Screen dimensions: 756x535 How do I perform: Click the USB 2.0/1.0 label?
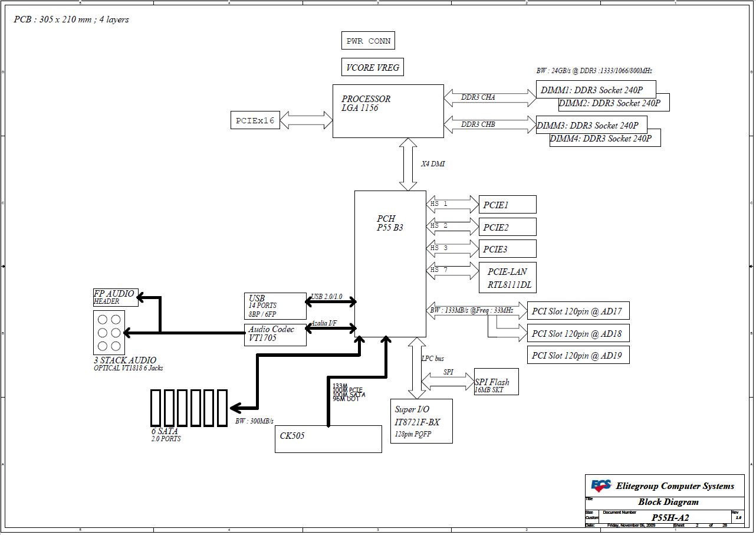pos(326,296)
